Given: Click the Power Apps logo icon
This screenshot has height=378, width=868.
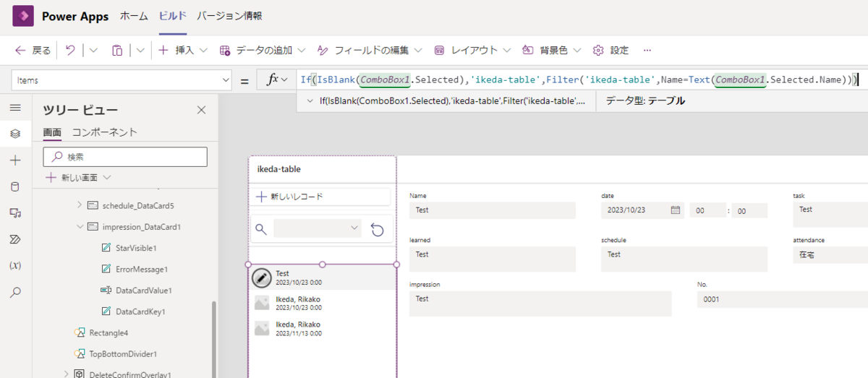Looking at the screenshot, I should pyautogui.click(x=22, y=16).
